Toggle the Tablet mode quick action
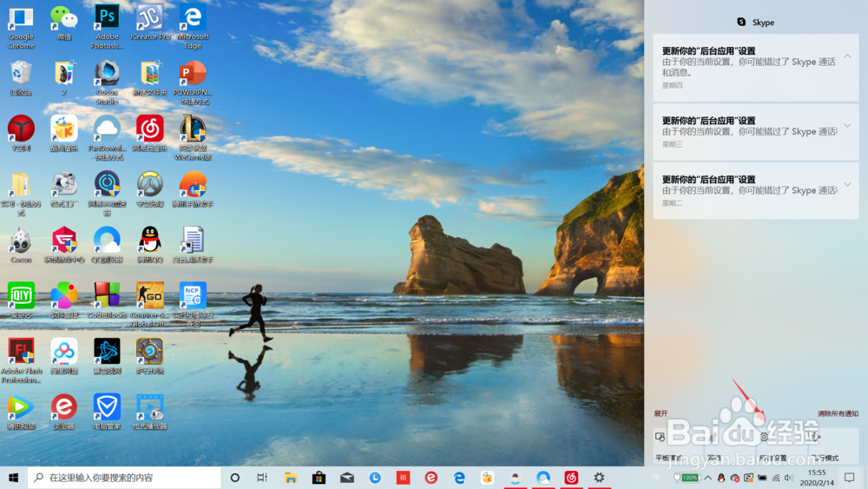The width and height of the screenshot is (868, 489). click(x=678, y=446)
